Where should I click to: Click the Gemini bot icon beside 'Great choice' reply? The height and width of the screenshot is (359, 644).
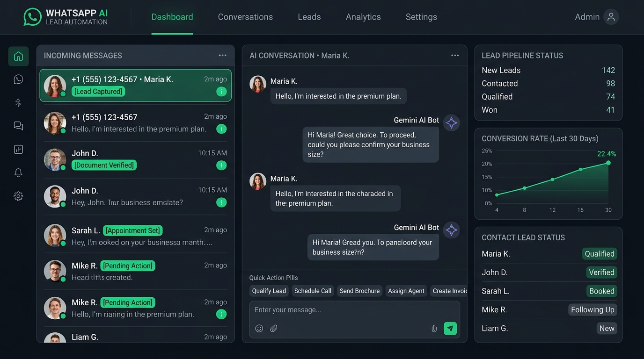(x=451, y=122)
